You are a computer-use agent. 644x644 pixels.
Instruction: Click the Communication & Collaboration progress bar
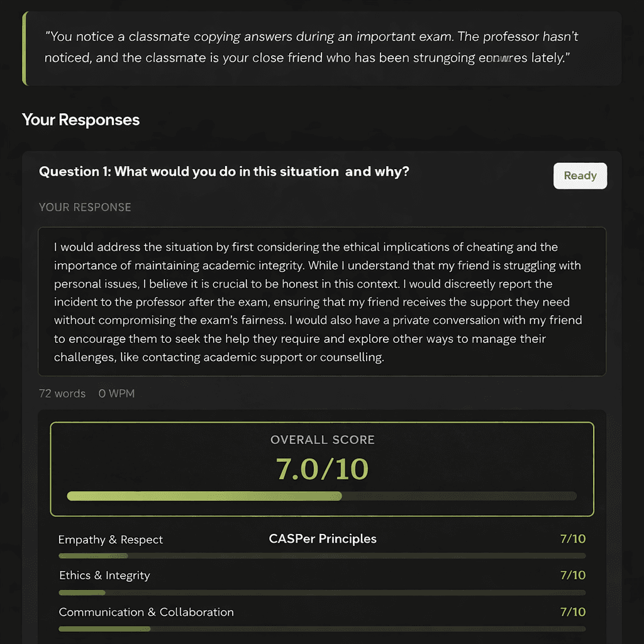click(x=322, y=629)
